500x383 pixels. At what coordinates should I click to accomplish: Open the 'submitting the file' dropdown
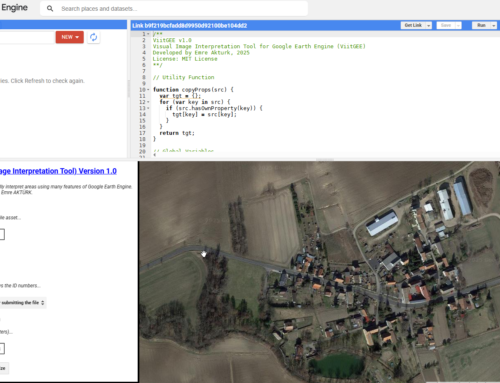click(x=23, y=303)
